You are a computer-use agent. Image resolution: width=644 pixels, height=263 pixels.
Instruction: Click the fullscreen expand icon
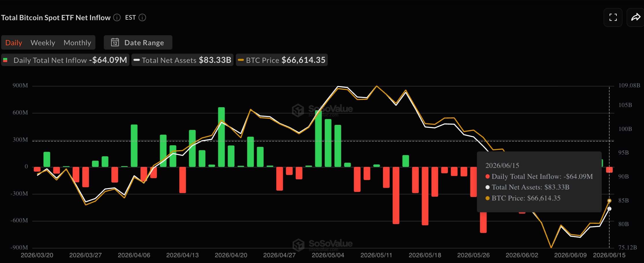coord(613,17)
